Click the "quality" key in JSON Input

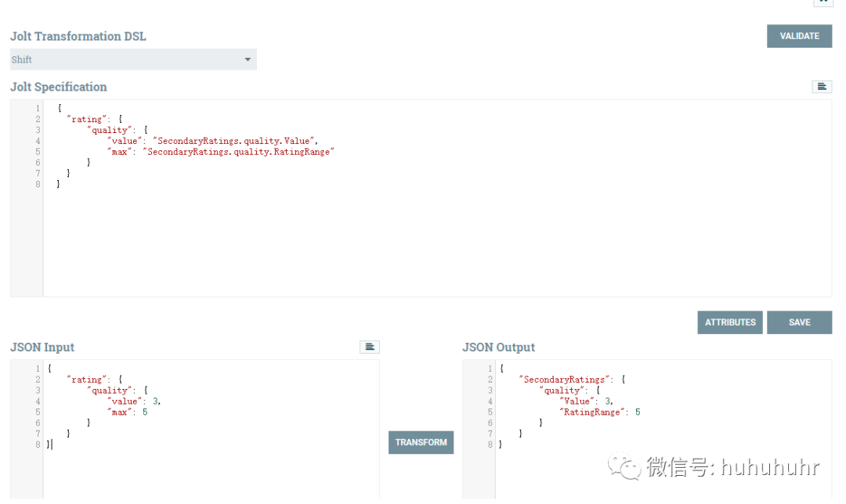(x=110, y=391)
